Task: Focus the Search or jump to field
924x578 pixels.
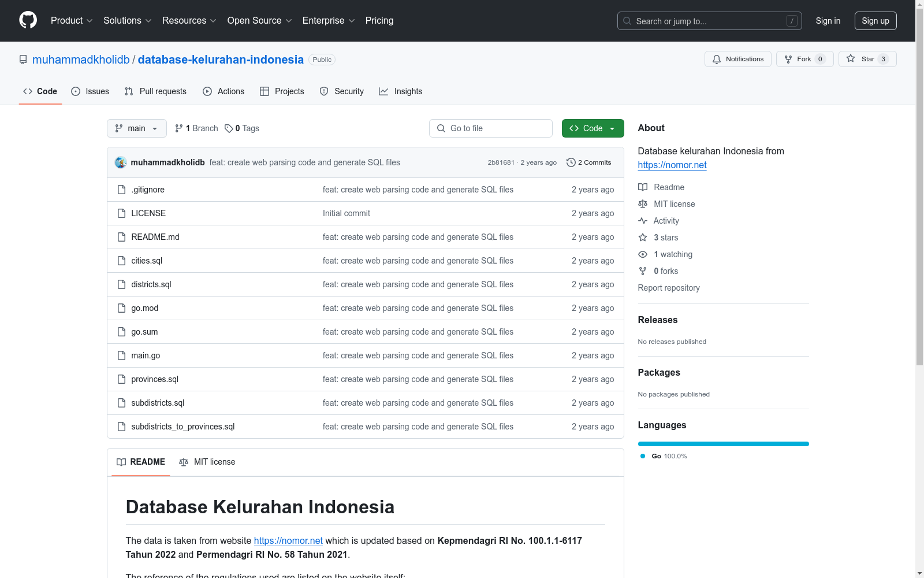Action: pyautogui.click(x=709, y=21)
